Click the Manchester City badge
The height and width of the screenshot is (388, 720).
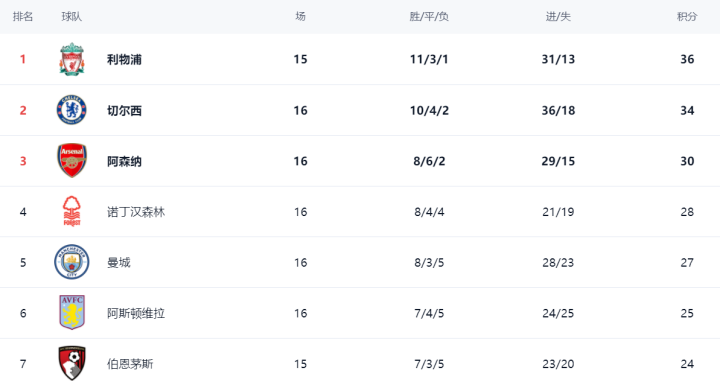(72, 262)
